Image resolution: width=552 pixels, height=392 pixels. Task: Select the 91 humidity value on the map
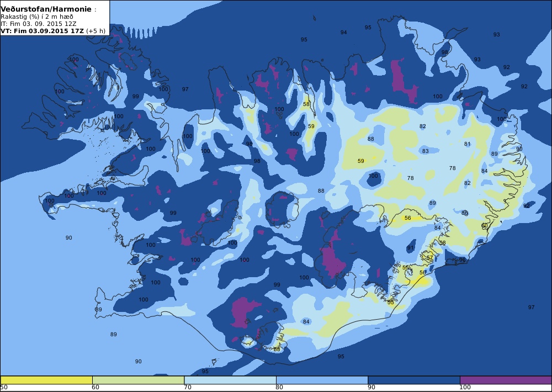point(411,248)
